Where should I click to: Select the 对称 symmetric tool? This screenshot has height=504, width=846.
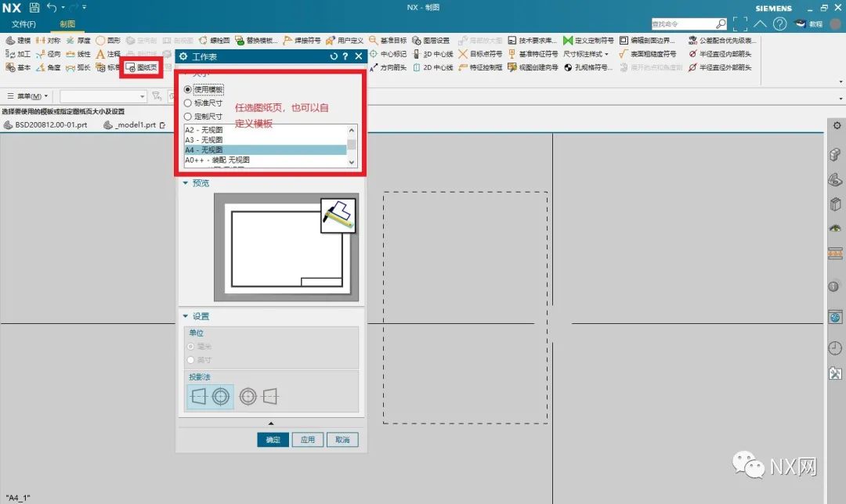(48, 41)
